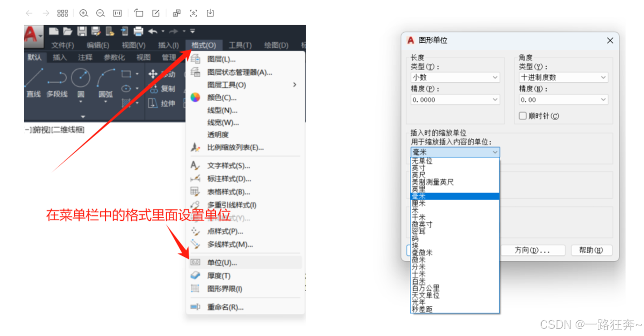The width and height of the screenshot is (644, 336).
Task: Click the edit image pencil icon
Action: 156,13
